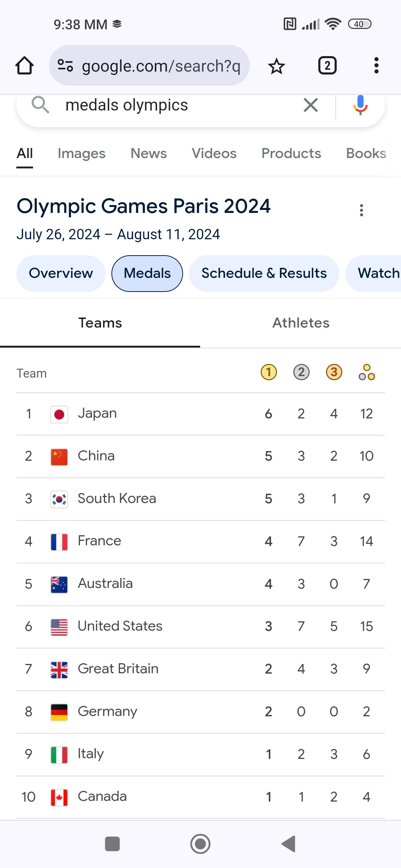
Task: Switch to the Athletes medal tab
Action: click(x=301, y=323)
